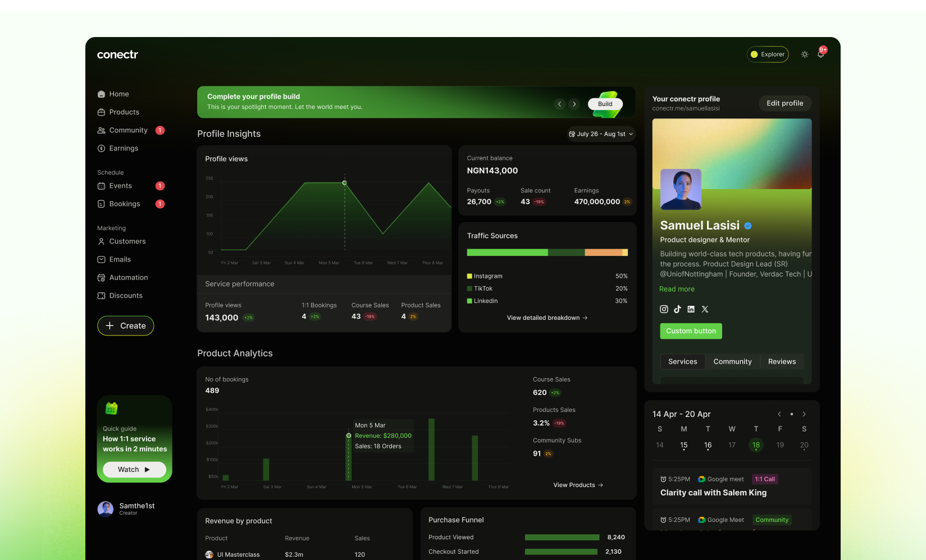Click the Emails envelope icon in sidebar
The height and width of the screenshot is (560, 926).
[x=101, y=259]
